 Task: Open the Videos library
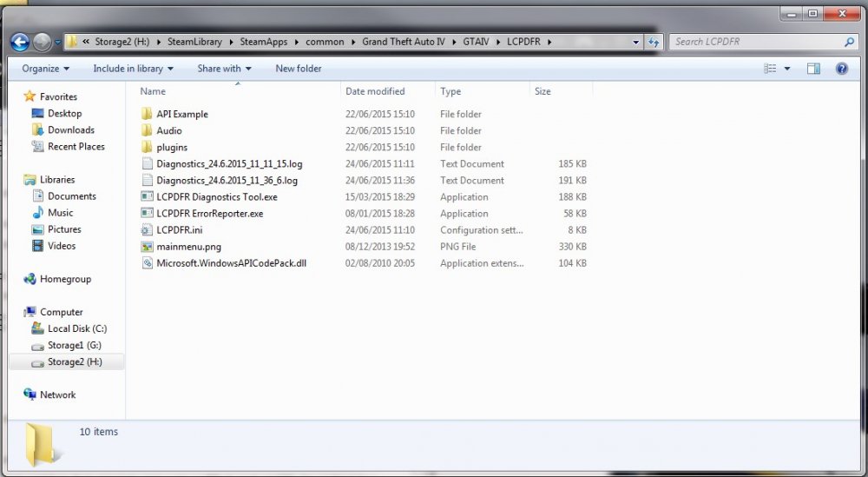62,246
